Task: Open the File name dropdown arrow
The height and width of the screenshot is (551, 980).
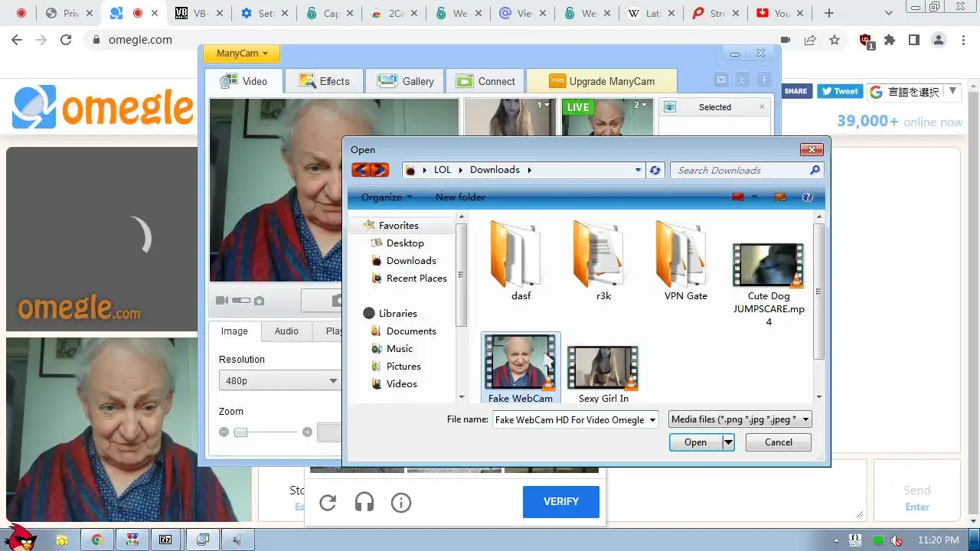Action: coord(652,419)
